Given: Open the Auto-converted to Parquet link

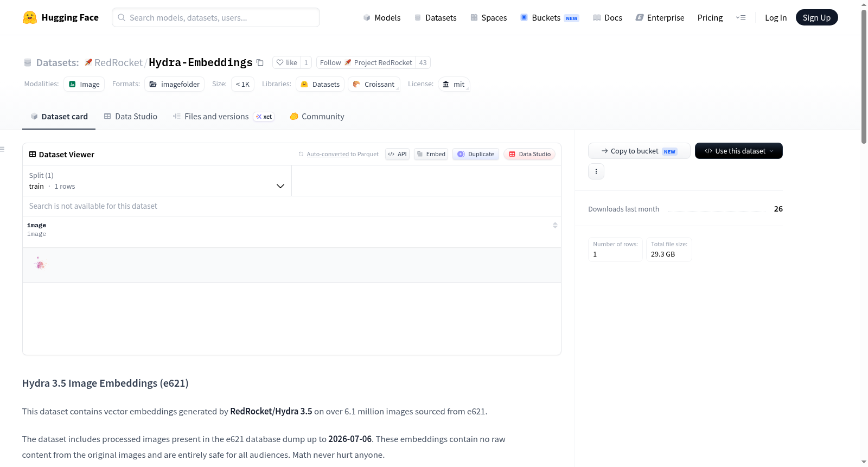Looking at the screenshot, I should pyautogui.click(x=328, y=154).
